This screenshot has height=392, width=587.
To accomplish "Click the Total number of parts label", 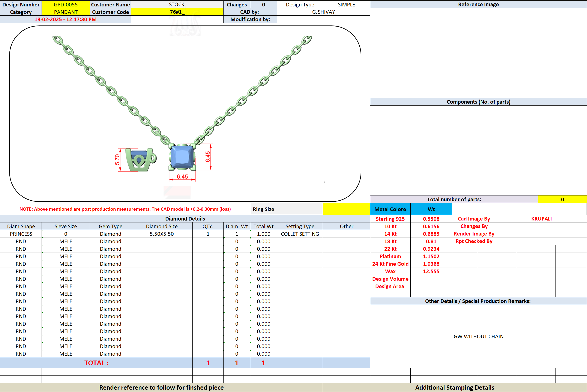I will pyautogui.click(x=454, y=199).
